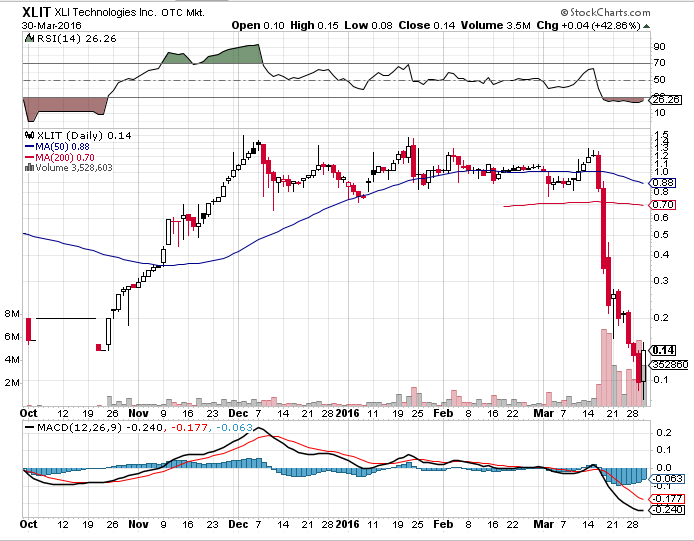Screen dimensions: 694x541
Task: Click the 2M volume axis label
Action: pos(12,383)
